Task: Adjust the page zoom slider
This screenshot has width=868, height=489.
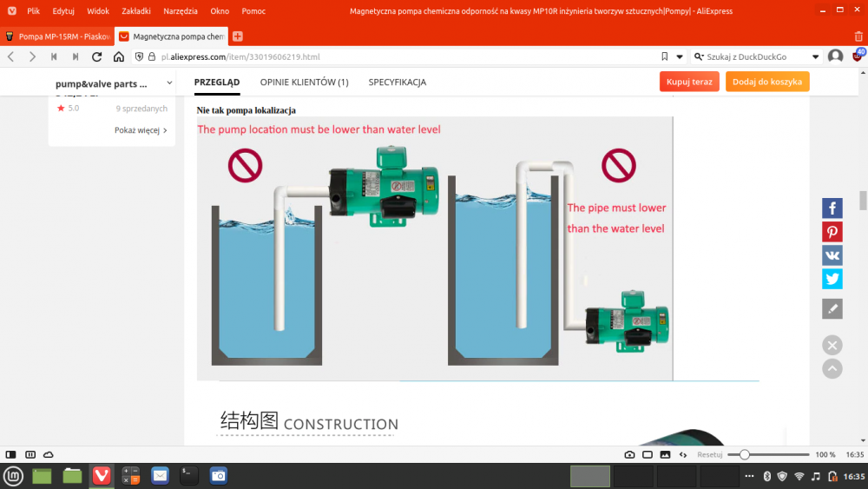Action: point(745,454)
